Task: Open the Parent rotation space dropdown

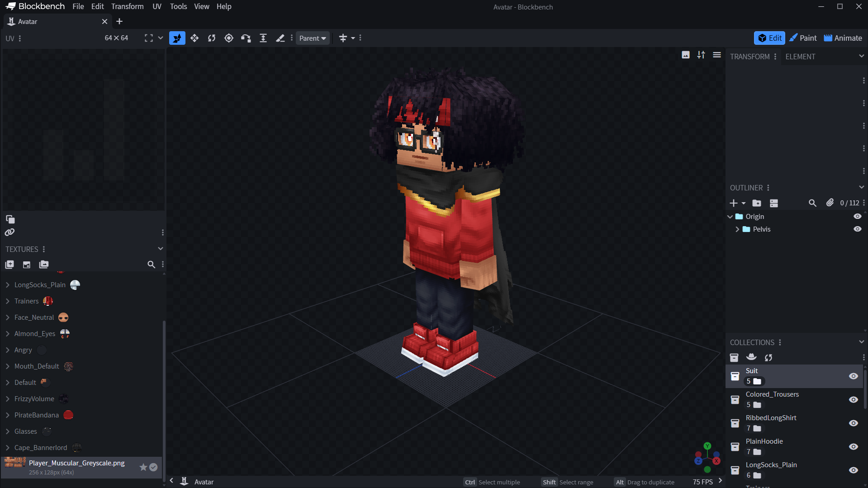Action: click(313, 38)
